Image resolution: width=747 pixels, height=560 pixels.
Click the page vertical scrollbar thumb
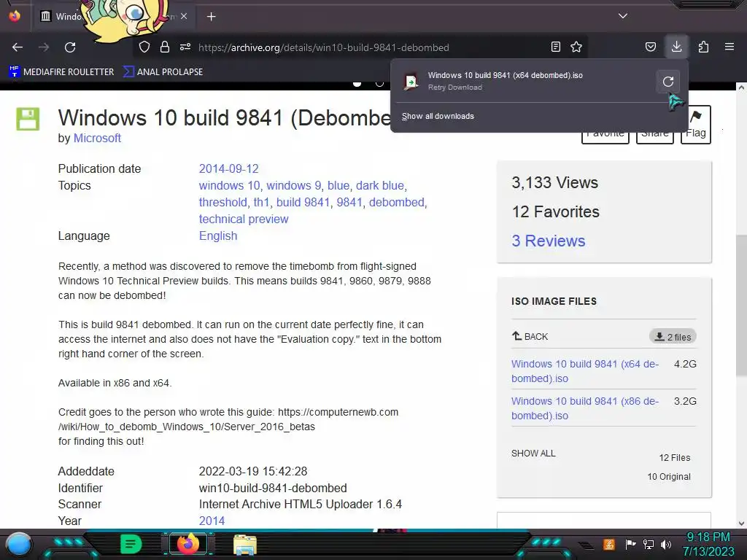741,306
